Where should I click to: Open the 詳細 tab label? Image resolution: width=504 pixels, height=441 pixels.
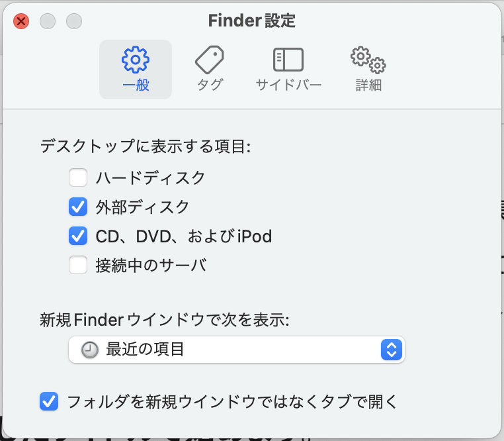[x=368, y=85]
